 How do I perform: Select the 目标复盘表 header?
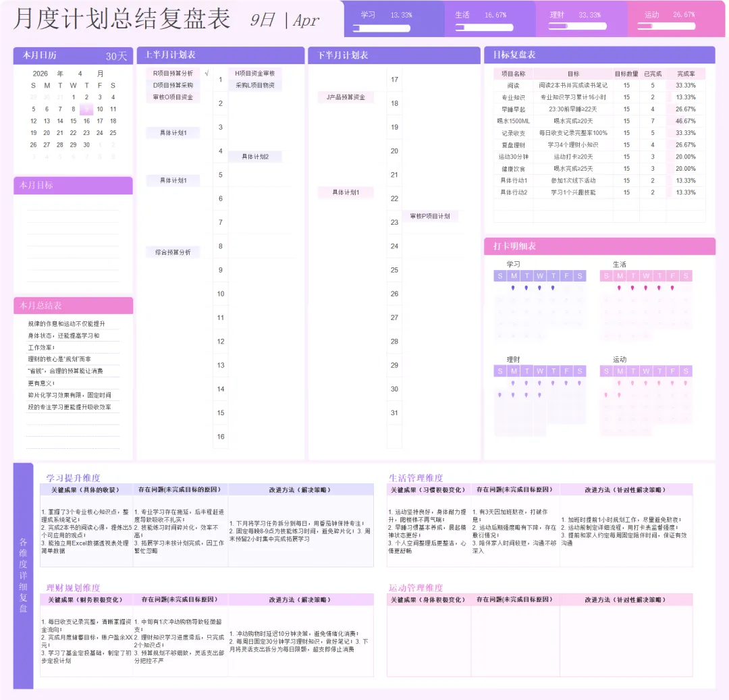600,55
